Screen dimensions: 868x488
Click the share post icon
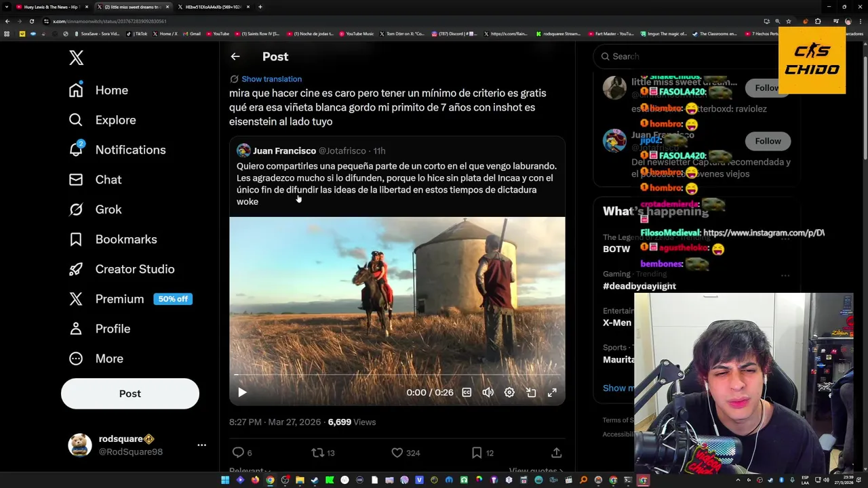(556, 453)
